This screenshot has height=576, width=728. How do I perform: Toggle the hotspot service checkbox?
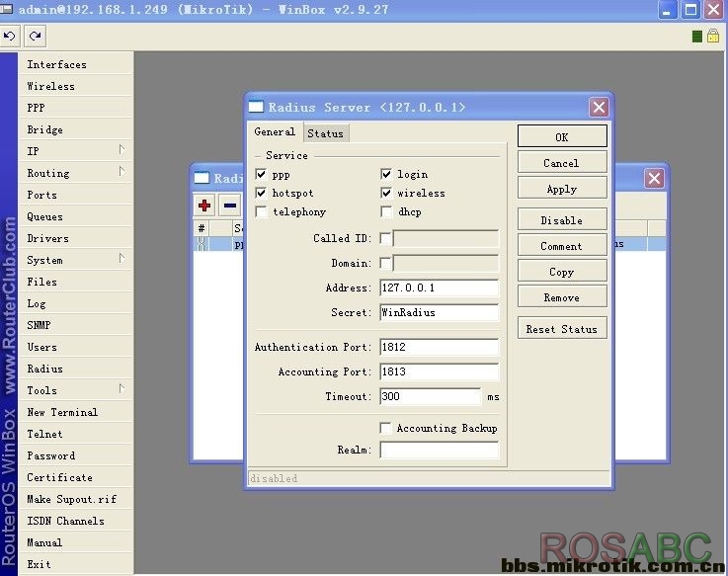pyautogui.click(x=261, y=193)
